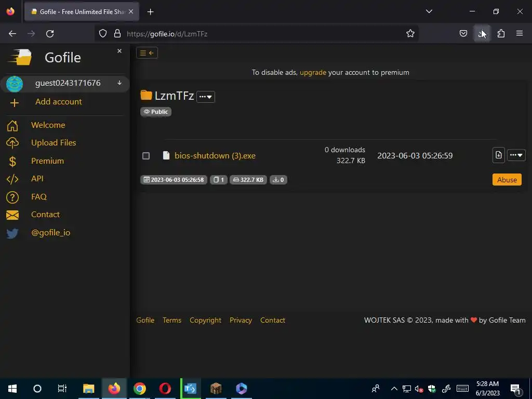Bookmark this page with the star icon
Screen dimensions: 532x399
click(410, 33)
